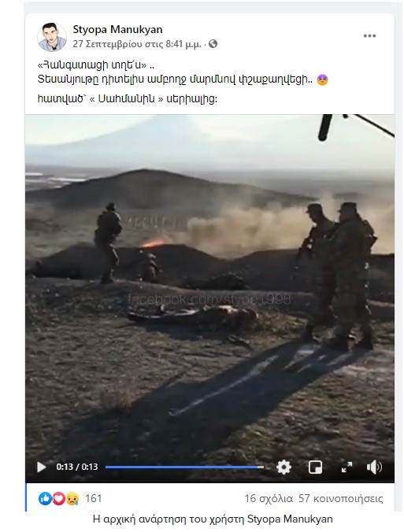The width and height of the screenshot is (404, 532).
Task: Click the sad reaction emoji icon
Action: click(72, 498)
